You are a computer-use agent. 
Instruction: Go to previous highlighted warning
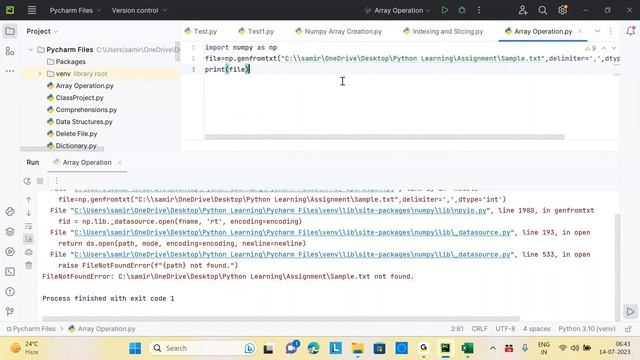(604, 48)
